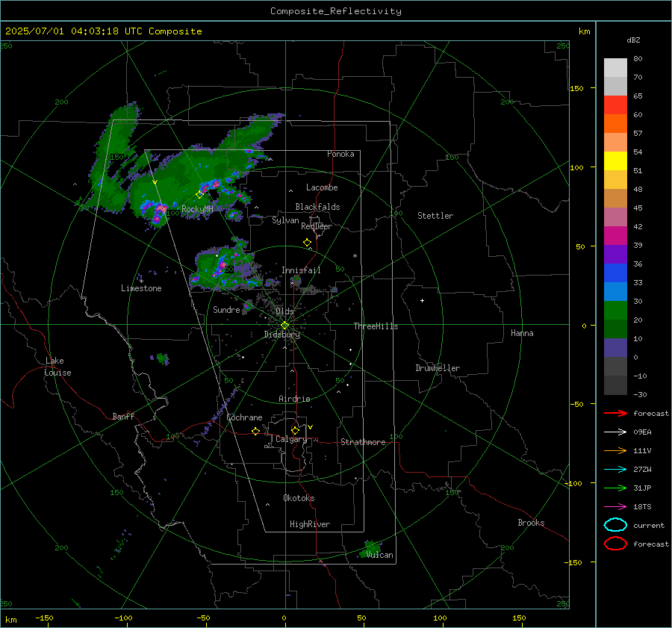The height and width of the screenshot is (628, 672).
Task: Click the magenta 42-39 dBZ legend swatch
Action: click(x=615, y=236)
